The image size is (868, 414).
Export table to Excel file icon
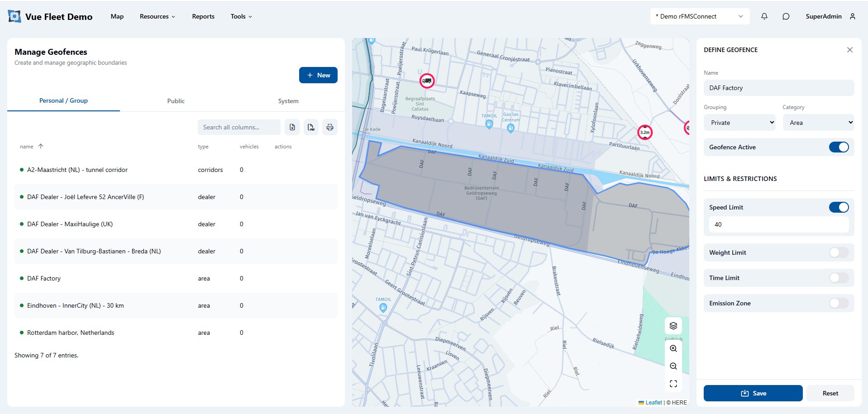click(x=292, y=127)
